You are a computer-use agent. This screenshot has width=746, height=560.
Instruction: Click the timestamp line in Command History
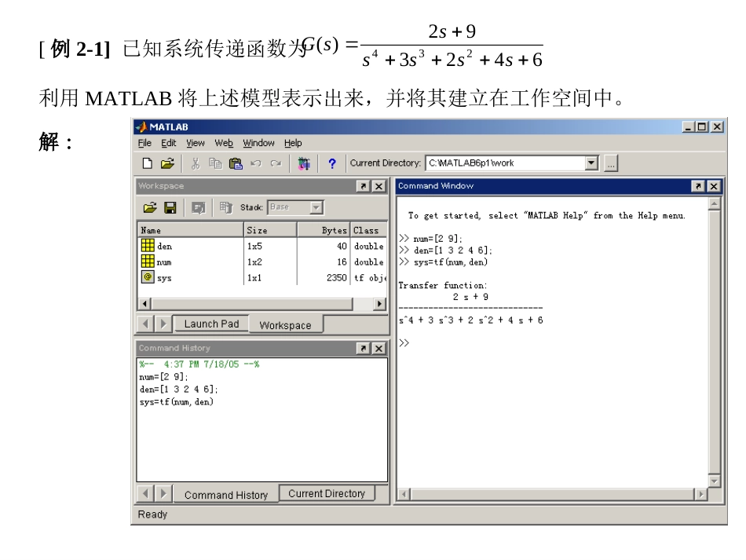(199, 364)
